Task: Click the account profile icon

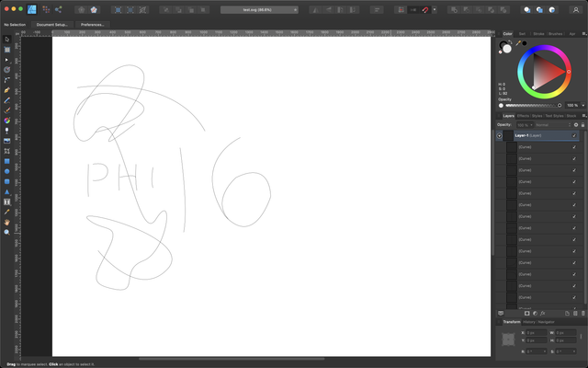Action: [x=576, y=9]
